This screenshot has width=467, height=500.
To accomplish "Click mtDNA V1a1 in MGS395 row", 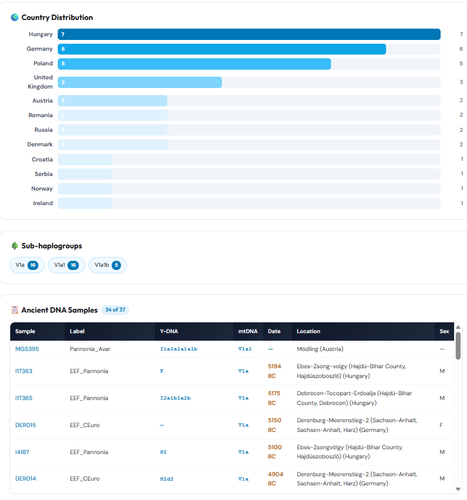I will point(245,349).
